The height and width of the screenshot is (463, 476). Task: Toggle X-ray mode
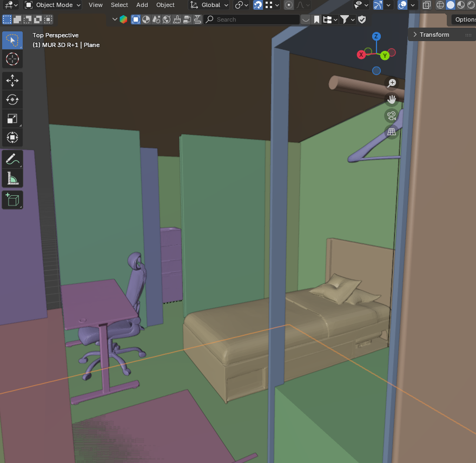(426, 5)
